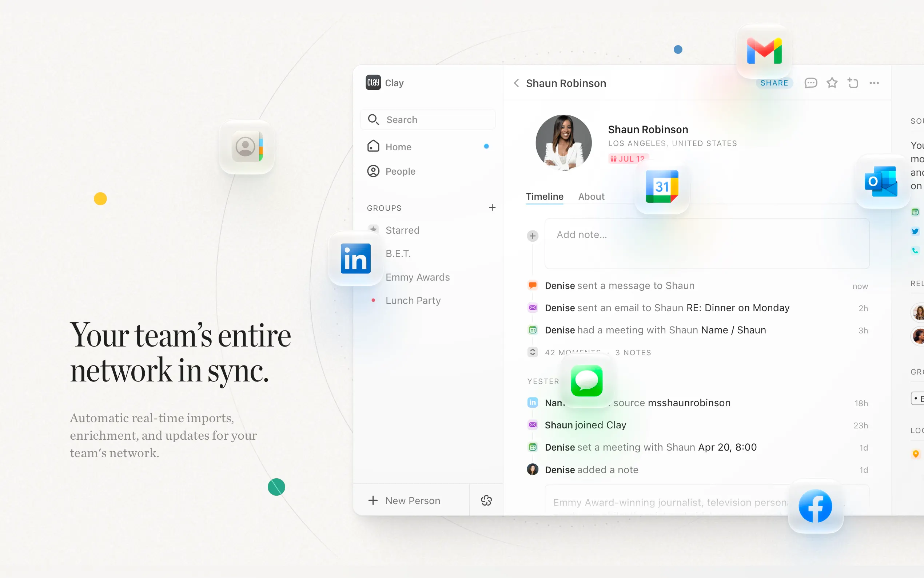Open the Lunch Party group
Image resolution: width=924 pixels, height=578 pixels.
tap(413, 301)
